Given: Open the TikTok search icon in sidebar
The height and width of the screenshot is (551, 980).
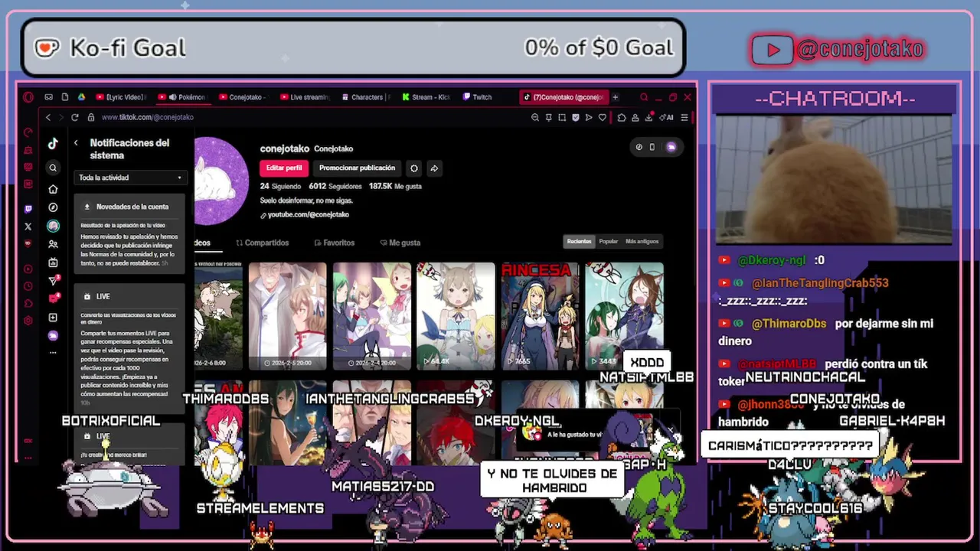Looking at the screenshot, I should (53, 168).
